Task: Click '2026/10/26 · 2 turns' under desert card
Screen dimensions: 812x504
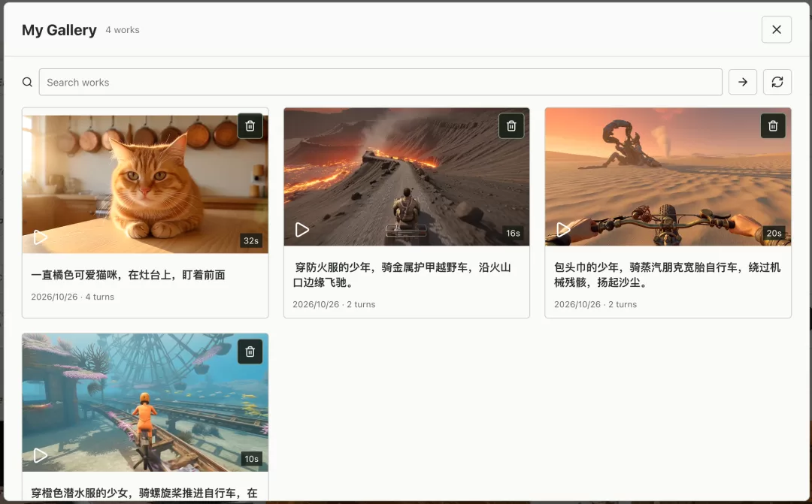Action: [x=595, y=305]
